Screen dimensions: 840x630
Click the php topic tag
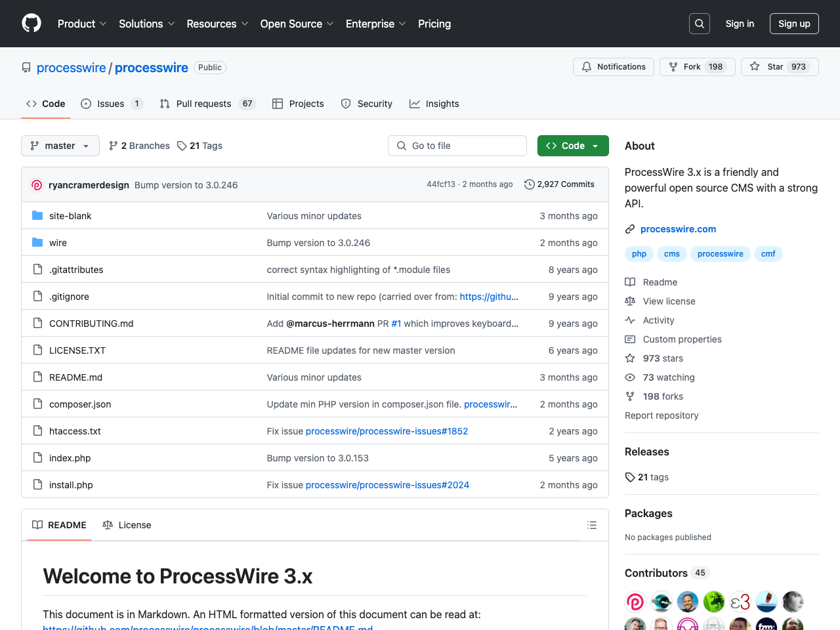click(x=639, y=254)
